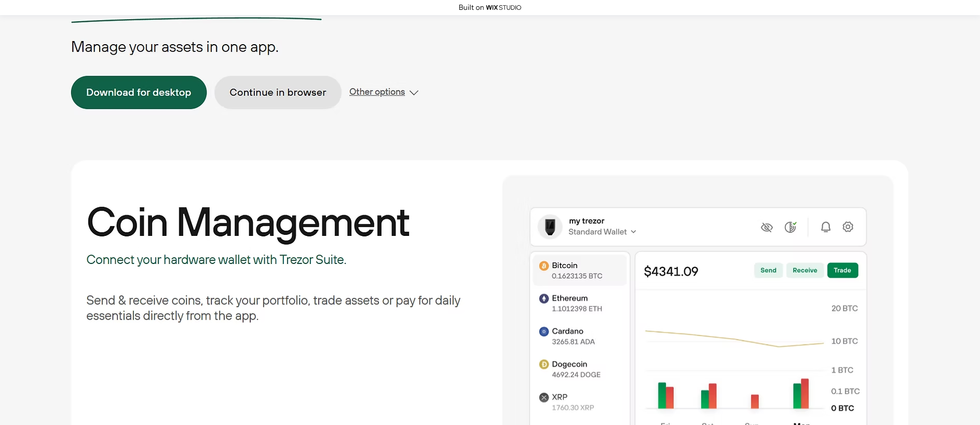Select the Bitcoin account name
Image resolution: width=980 pixels, height=425 pixels.
(565, 265)
